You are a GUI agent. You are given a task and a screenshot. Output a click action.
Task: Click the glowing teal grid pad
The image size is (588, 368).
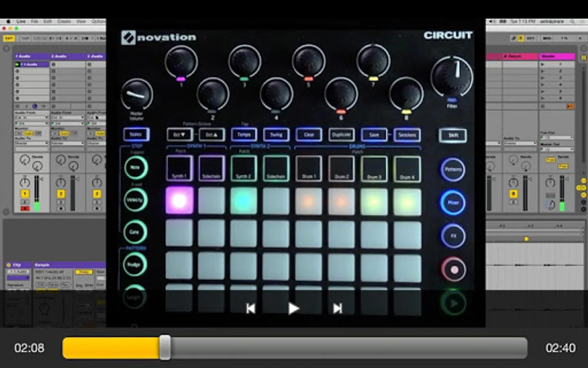tap(243, 201)
